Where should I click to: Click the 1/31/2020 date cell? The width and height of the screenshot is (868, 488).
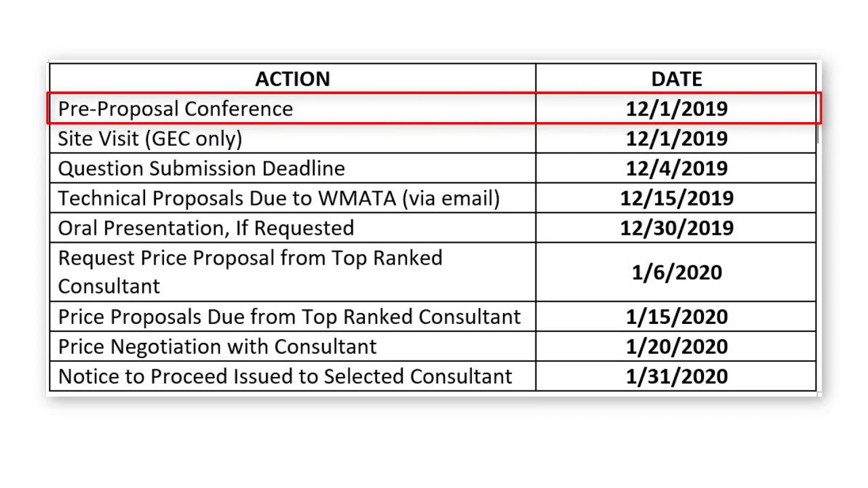676,376
